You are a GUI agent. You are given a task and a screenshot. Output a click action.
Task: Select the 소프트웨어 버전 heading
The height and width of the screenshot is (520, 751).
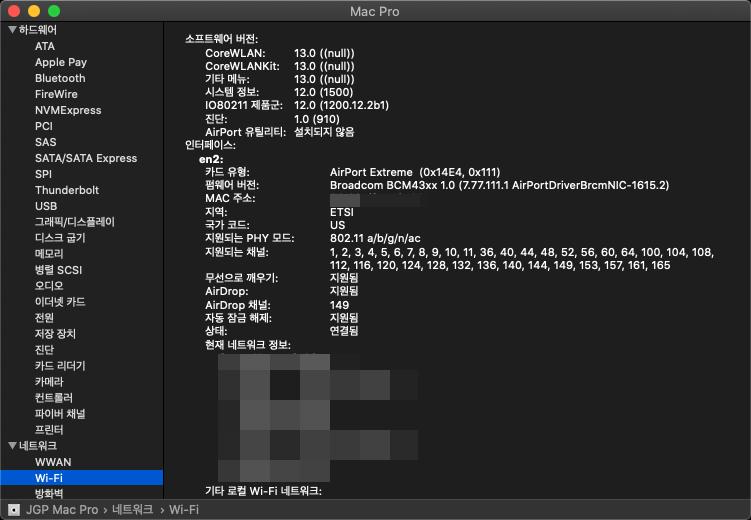[221, 39]
